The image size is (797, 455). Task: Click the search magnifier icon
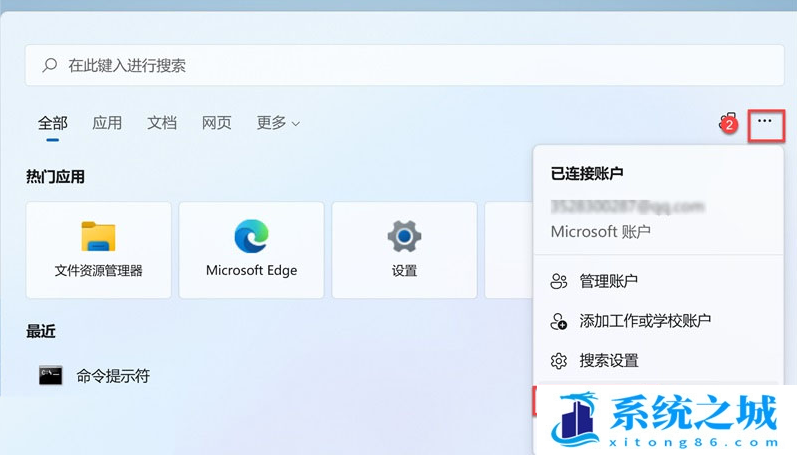49,65
